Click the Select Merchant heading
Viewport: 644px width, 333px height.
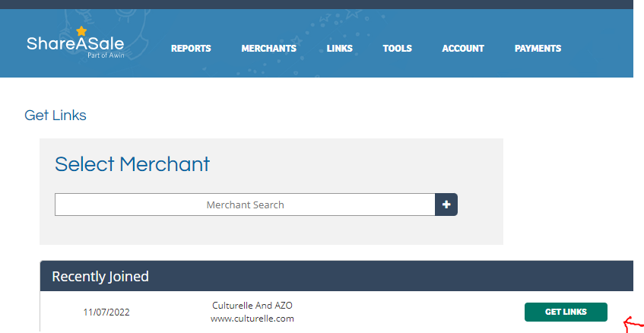(x=132, y=164)
